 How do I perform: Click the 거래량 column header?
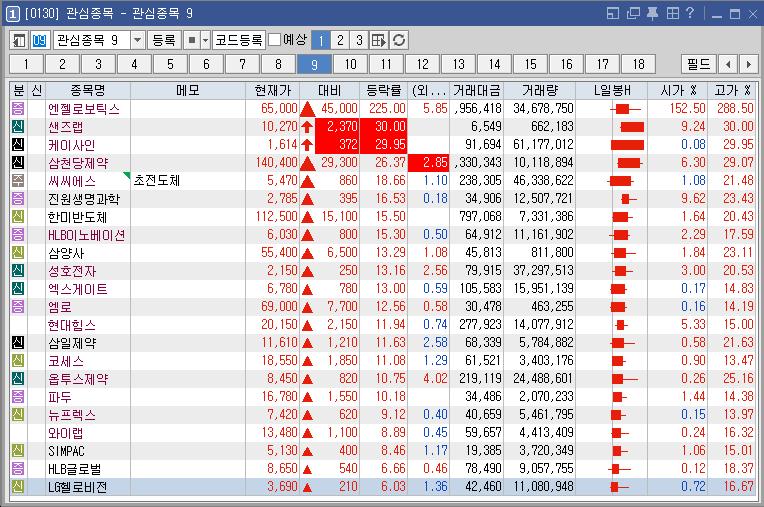click(x=539, y=90)
